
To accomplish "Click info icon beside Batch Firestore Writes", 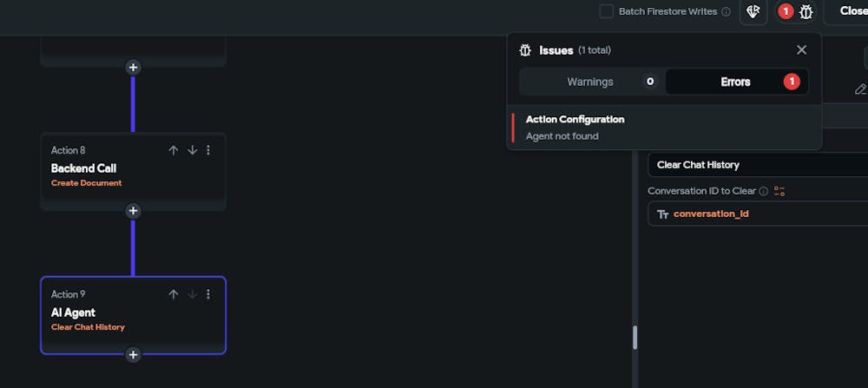I will pyautogui.click(x=727, y=11).
